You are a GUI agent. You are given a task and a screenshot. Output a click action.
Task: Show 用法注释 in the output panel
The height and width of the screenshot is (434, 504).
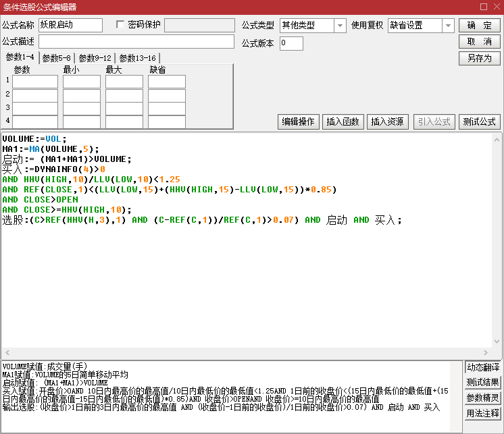pos(483,414)
